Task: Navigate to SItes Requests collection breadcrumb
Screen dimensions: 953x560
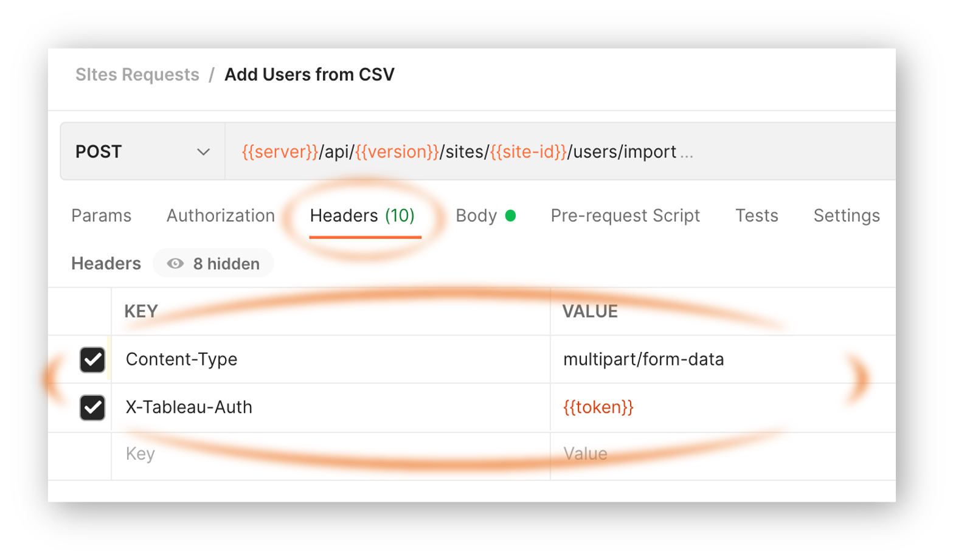Action: [x=137, y=74]
